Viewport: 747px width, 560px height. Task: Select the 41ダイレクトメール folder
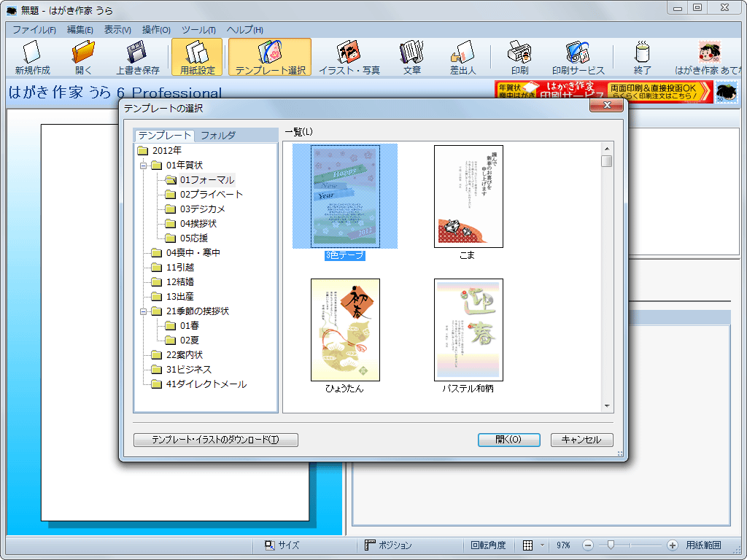click(199, 384)
